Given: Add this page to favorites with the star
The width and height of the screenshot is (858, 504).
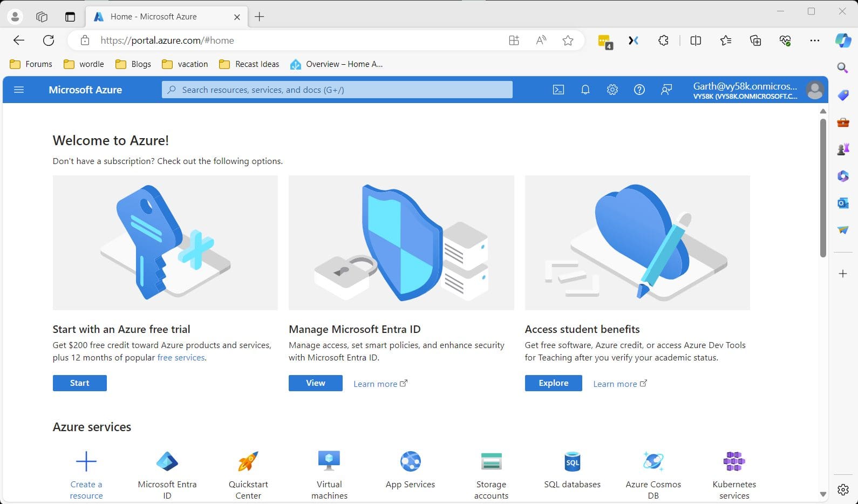Looking at the screenshot, I should [568, 40].
